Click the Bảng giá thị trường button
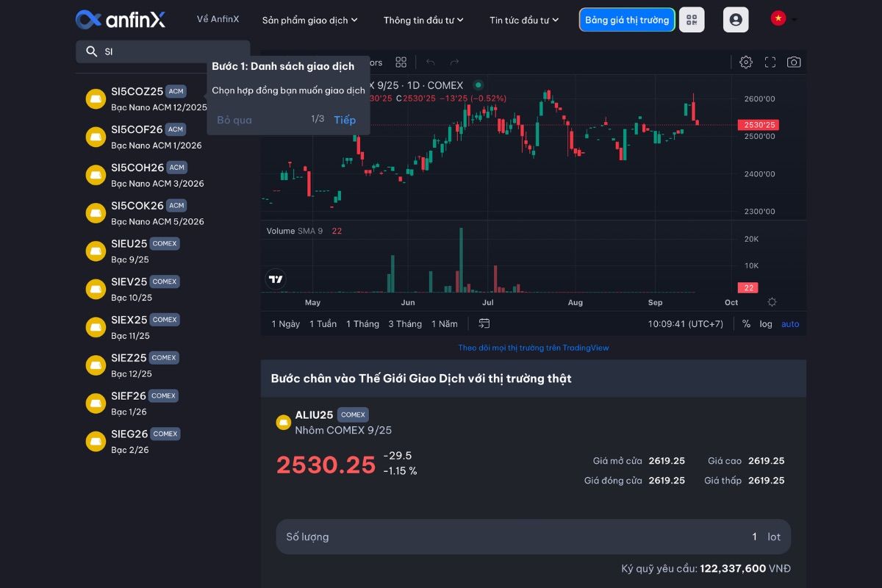 click(x=627, y=20)
